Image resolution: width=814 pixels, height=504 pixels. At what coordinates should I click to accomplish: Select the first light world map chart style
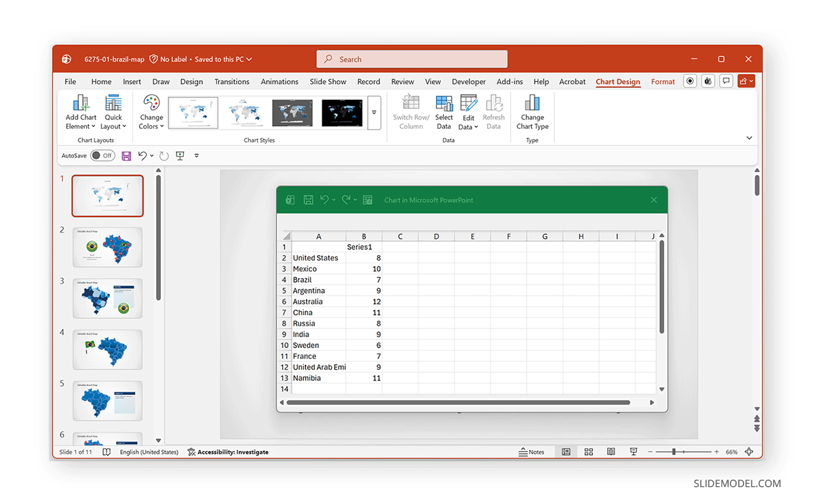(193, 113)
